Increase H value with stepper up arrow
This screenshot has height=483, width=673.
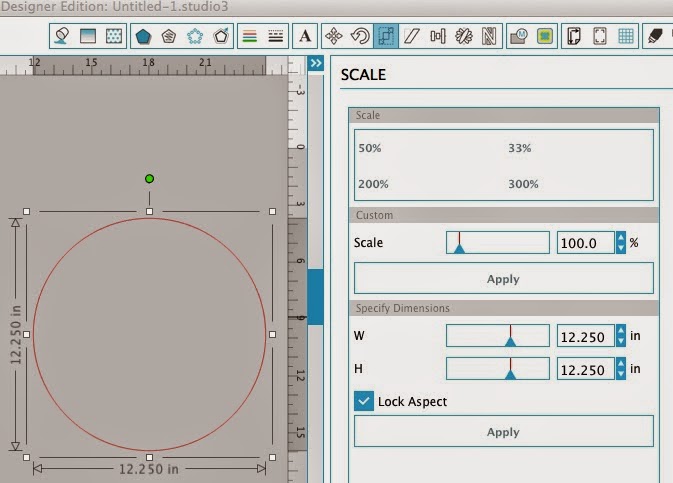click(621, 364)
